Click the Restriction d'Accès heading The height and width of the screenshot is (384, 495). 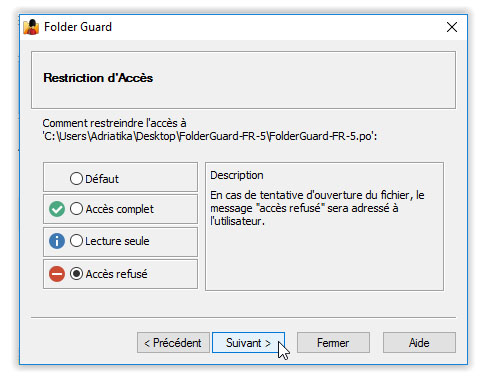point(98,78)
